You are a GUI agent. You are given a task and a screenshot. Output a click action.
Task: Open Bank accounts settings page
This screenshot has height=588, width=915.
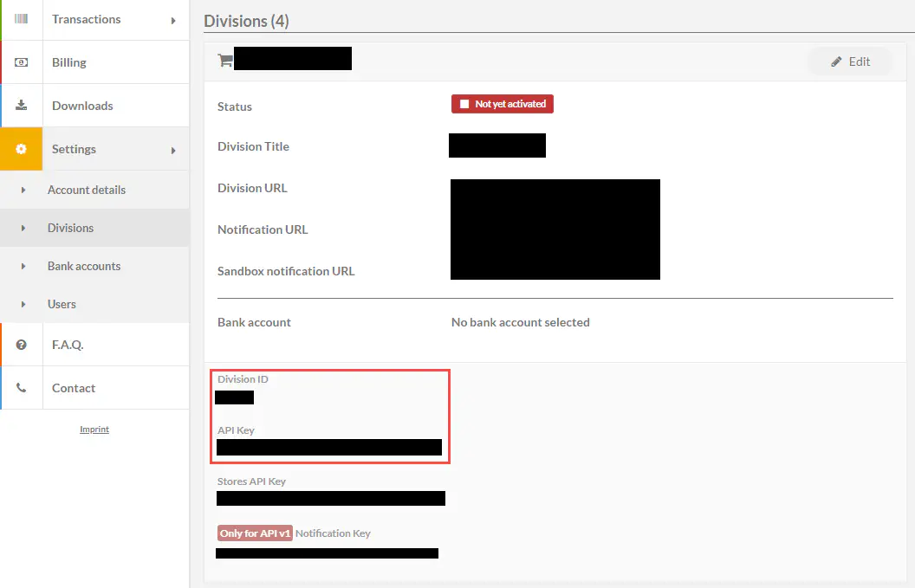84,266
